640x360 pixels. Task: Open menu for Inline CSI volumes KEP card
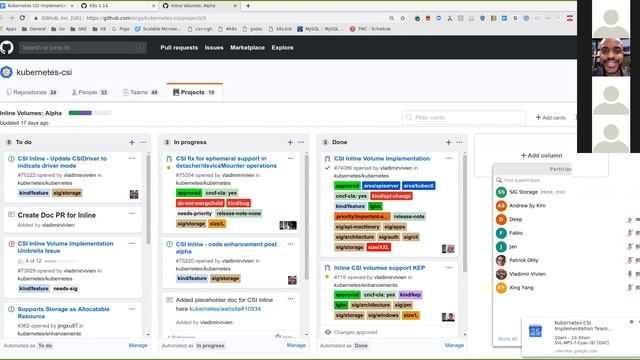pos(449,268)
